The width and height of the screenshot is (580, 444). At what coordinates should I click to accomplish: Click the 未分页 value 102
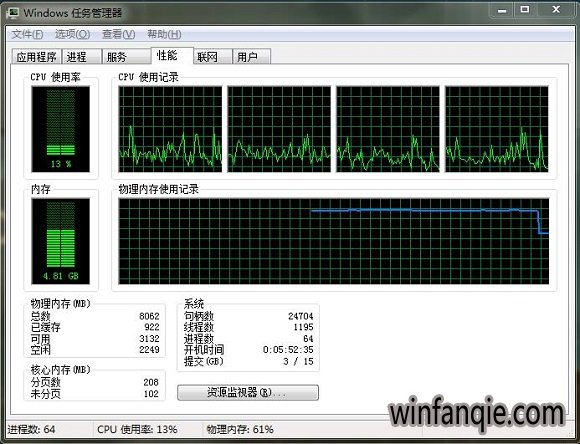coord(151,394)
